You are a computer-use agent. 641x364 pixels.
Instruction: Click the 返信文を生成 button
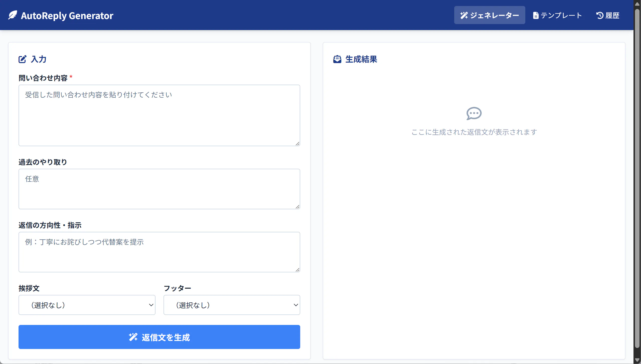[x=159, y=337]
